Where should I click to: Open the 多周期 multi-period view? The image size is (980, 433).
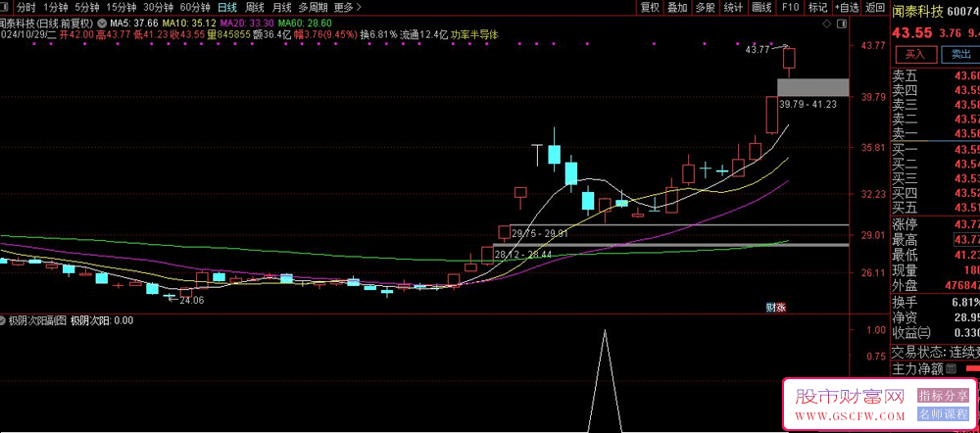[313, 8]
